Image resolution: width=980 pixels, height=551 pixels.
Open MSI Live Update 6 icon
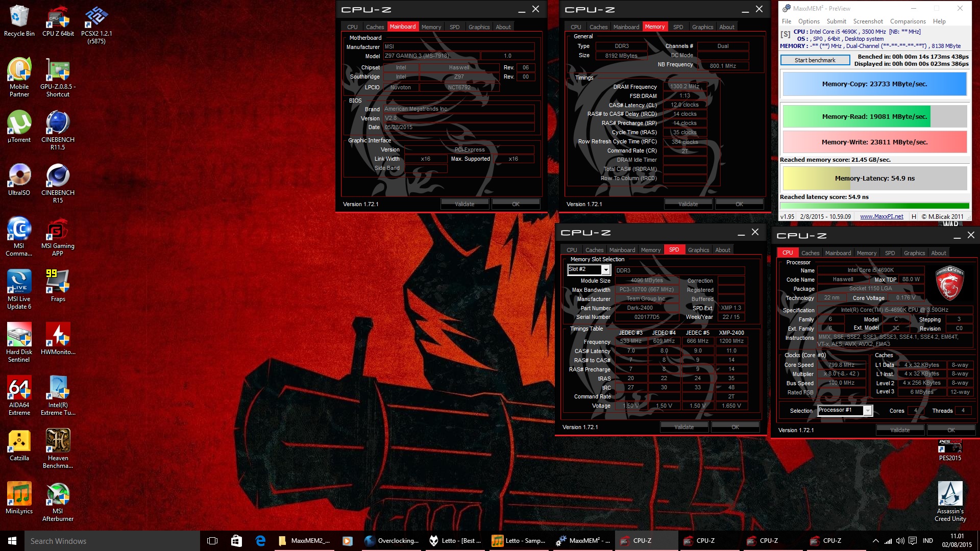pyautogui.click(x=19, y=289)
